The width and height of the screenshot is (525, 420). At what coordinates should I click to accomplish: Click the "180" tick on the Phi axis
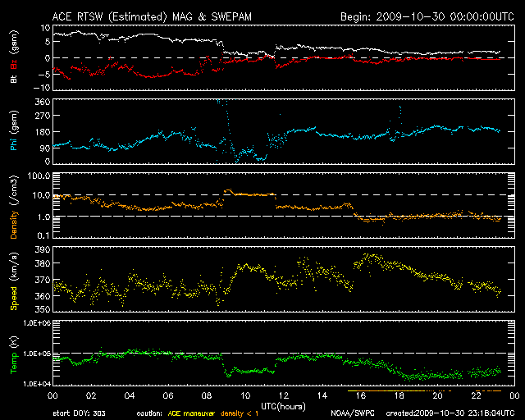(x=43, y=132)
